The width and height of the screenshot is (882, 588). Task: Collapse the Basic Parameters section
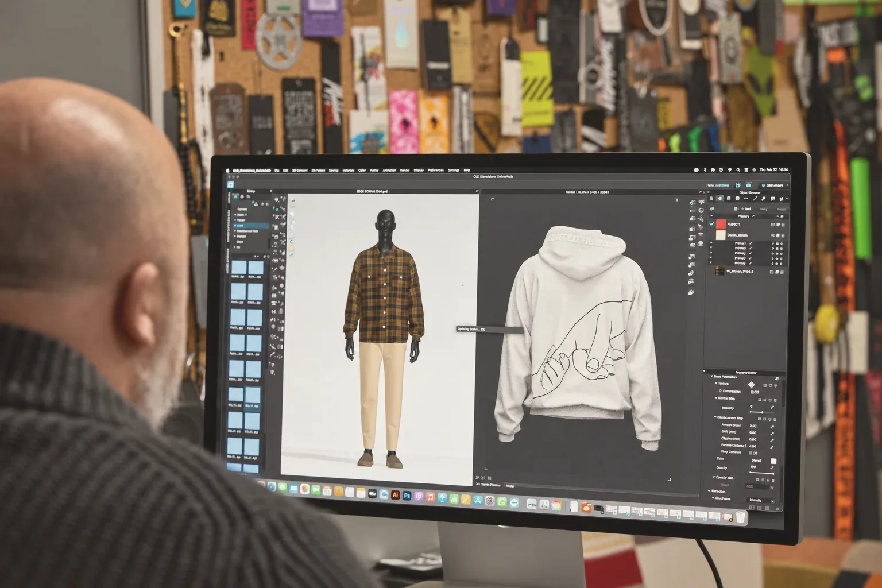(x=711, y=376)
